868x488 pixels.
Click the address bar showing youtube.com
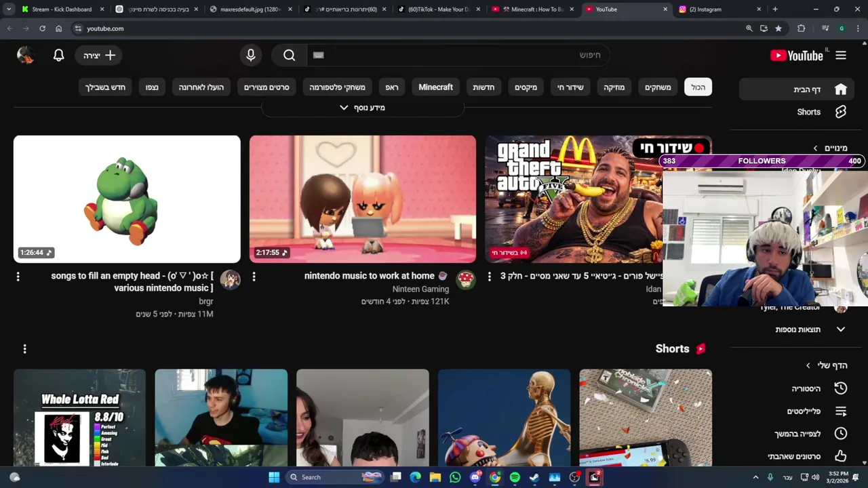pos(407,28)
